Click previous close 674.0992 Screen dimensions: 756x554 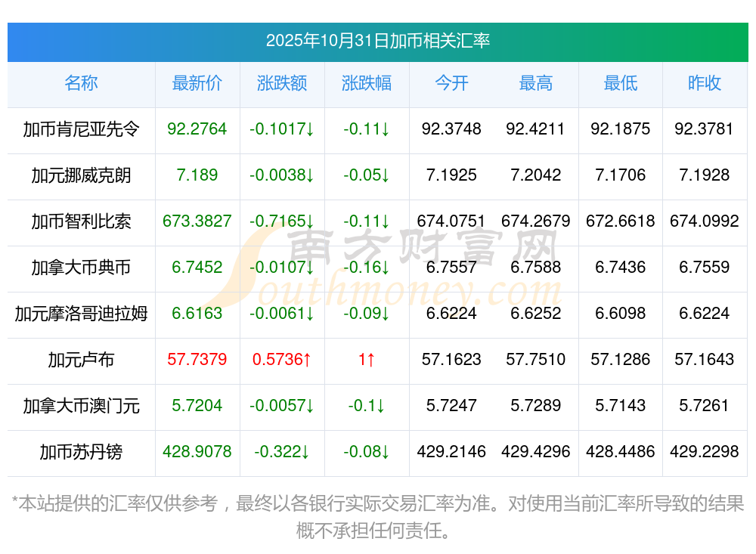705,221
